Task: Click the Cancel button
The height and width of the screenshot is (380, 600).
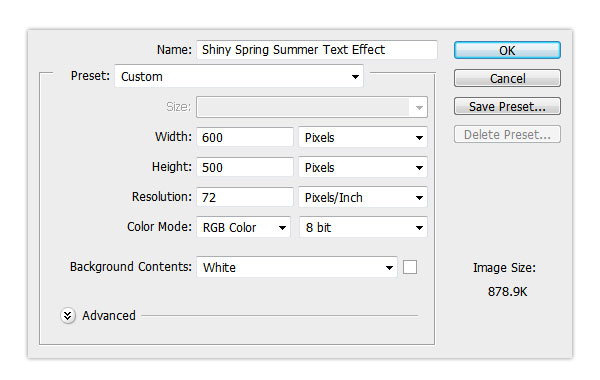Action: pyautogui.click(x=507, y=78)
